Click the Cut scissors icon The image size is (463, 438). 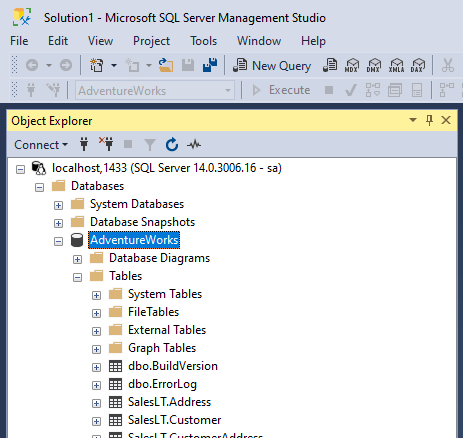click(448, 65)
